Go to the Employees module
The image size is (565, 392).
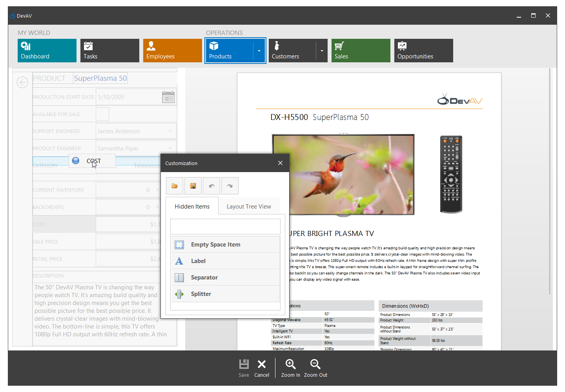(x=173, y=51)
